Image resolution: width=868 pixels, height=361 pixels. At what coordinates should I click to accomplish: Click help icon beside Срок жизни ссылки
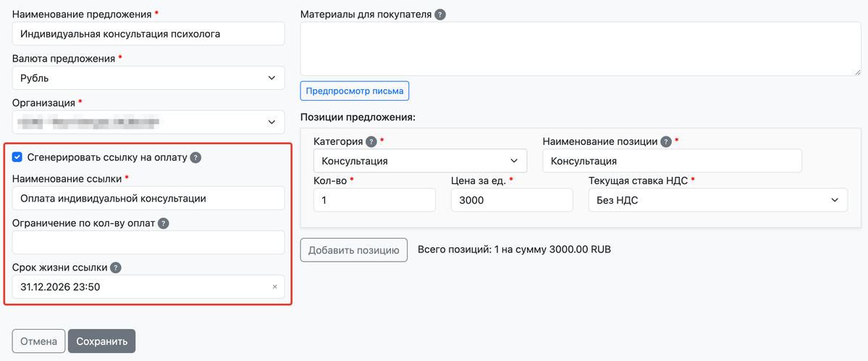(x=116, y=267)
